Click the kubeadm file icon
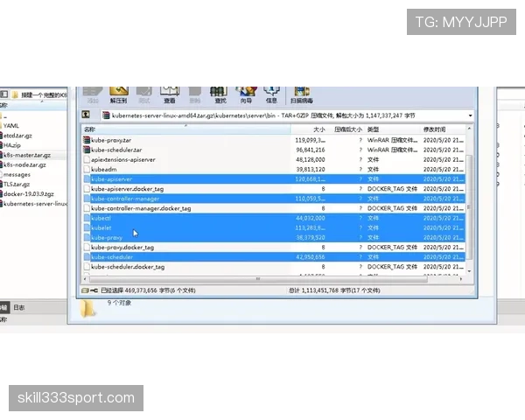The image size is (525, 420). (87, 169)
